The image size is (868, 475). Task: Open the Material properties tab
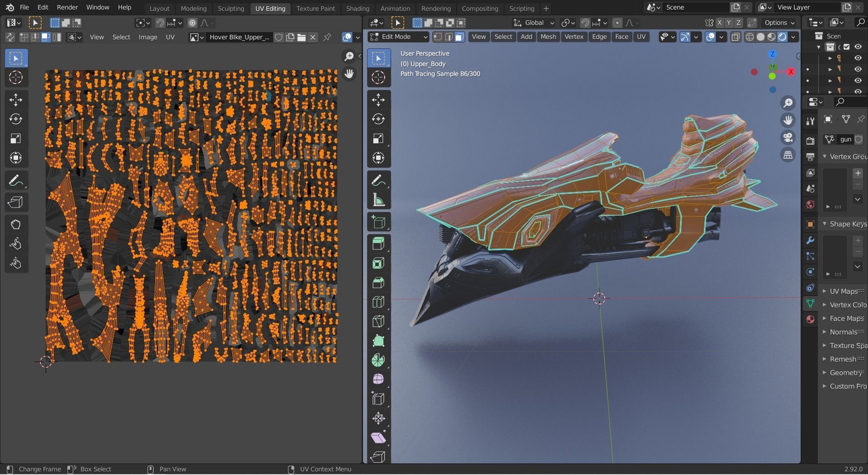pos(810,320)
